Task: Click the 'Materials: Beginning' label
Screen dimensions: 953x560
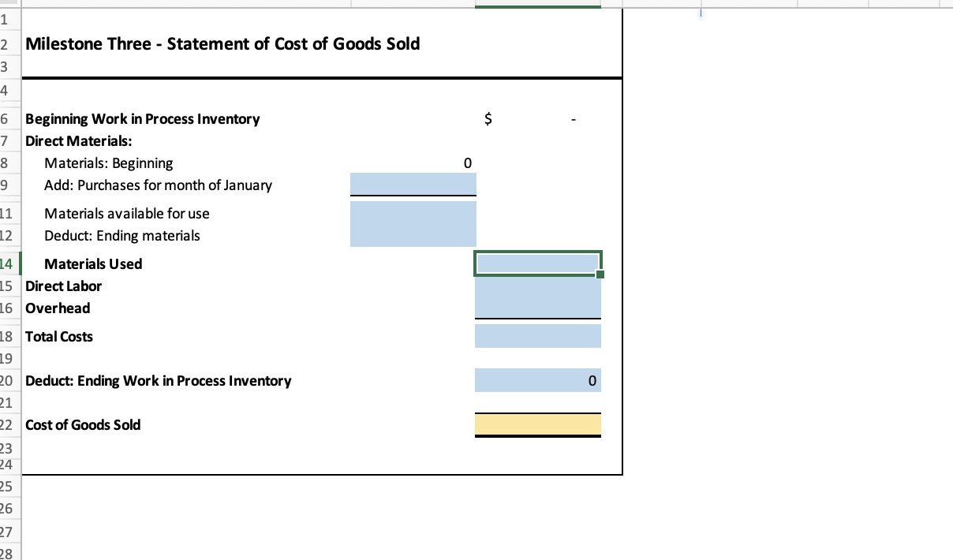Action: 109,163
